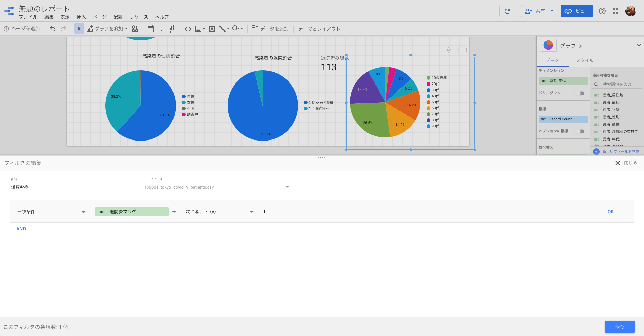Viewport: 644px width, 336px height.
Task: Click the グラフを追加 toolbar button
Action: pyautogui.click(x=107, y=29)
